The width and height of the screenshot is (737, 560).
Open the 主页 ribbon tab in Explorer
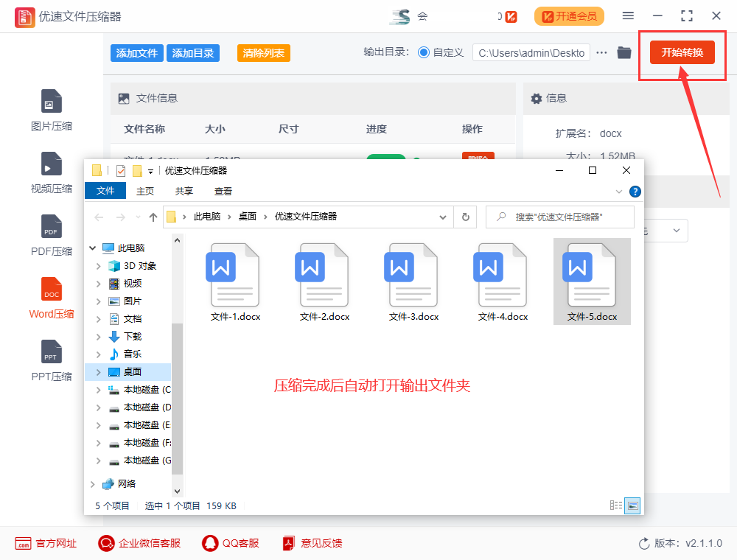click(145, 191)
